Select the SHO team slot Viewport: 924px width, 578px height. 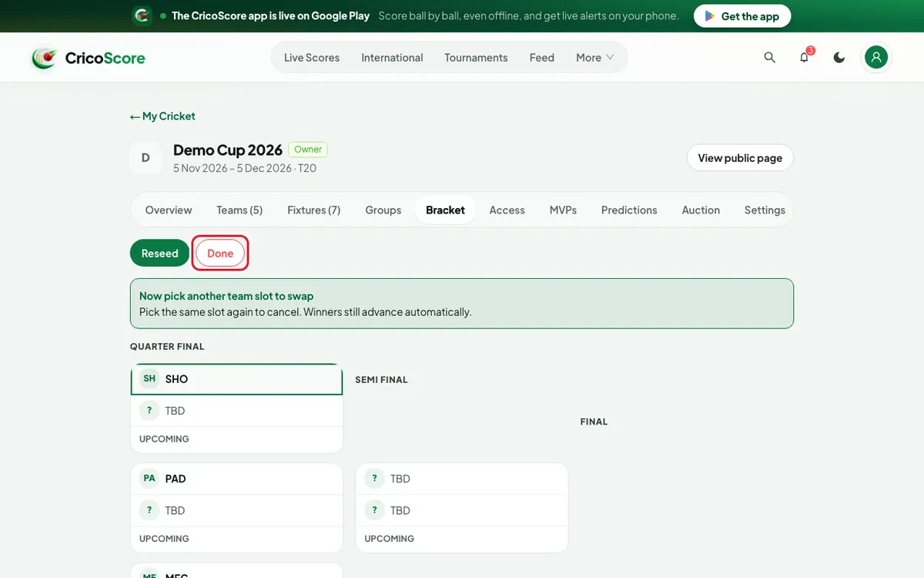tap(236, 379)
